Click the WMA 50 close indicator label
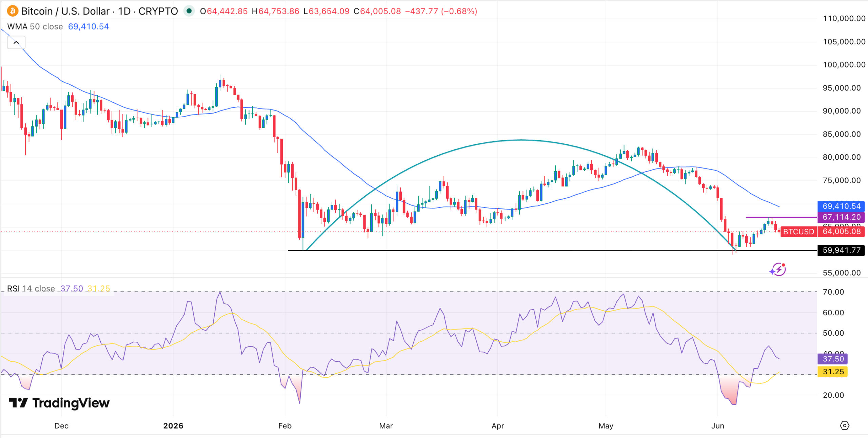868x438 pixels. coord(35,26)
